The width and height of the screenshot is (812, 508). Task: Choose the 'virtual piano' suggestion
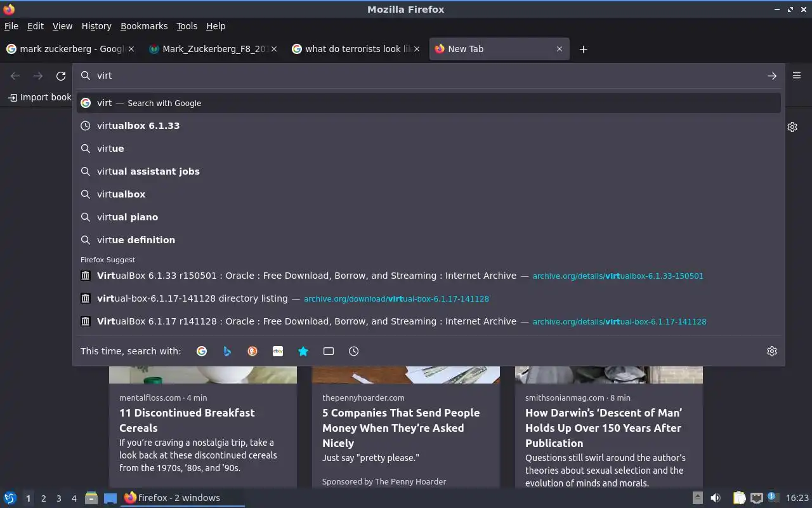pyautogui.click(x=428, y=217)
